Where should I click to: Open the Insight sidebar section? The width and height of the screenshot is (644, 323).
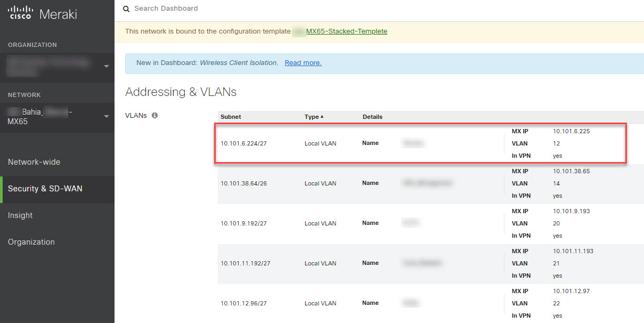click(x=20, y=215)
